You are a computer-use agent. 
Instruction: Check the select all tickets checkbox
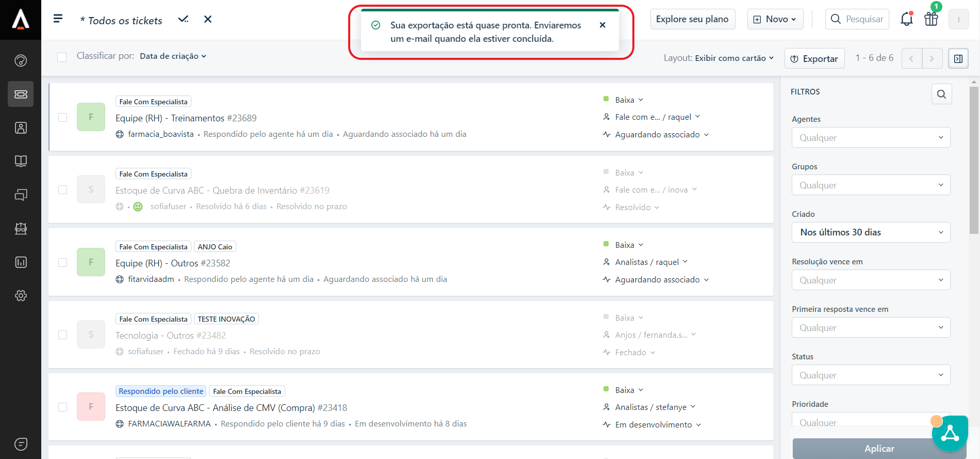62,57
